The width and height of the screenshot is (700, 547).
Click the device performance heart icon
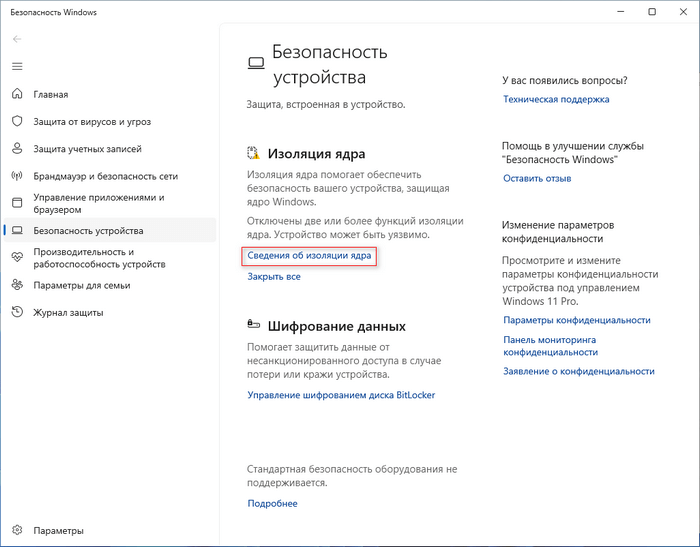16,257
